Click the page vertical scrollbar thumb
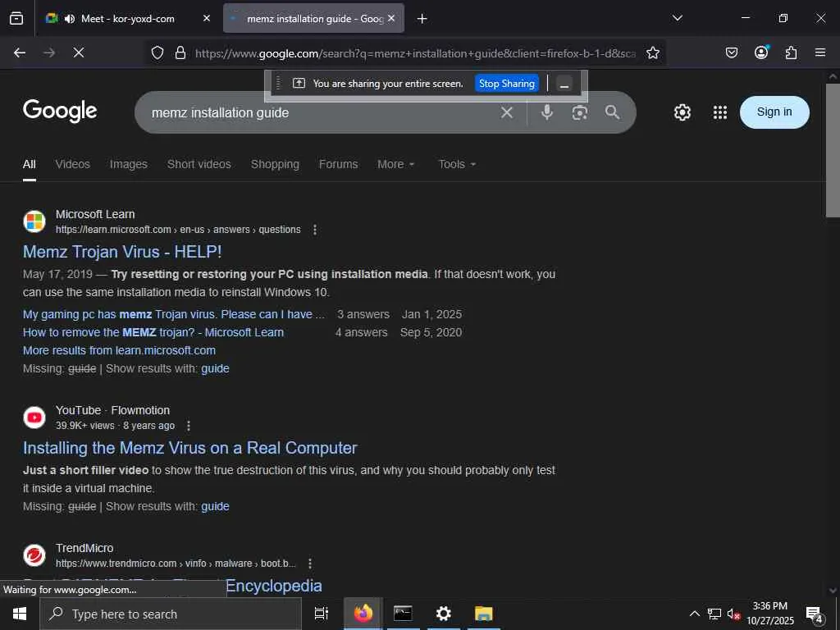Image resolution: width=840 pixels, height=630 pixels. pos(833,151)
